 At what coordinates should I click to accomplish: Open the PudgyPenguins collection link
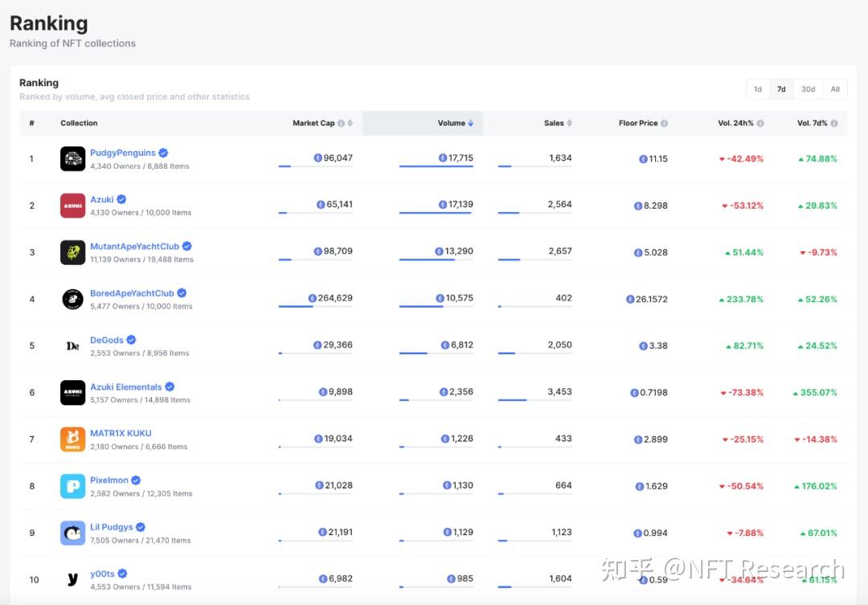coord(123,153)
